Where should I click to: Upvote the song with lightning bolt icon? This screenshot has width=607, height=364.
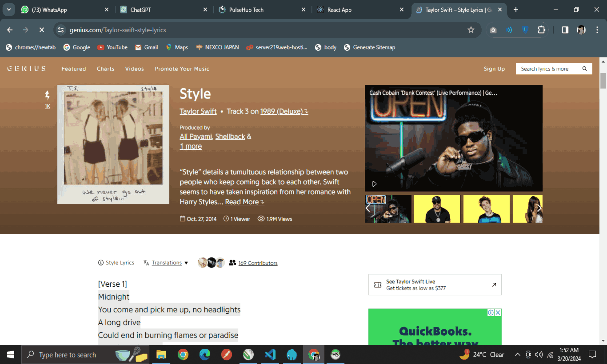point(47,95)
